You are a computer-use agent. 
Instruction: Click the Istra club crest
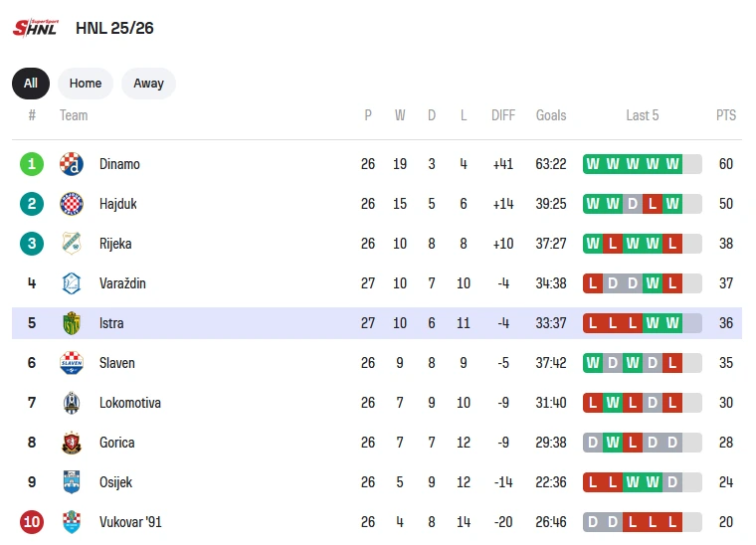click(x=72, y=323)
